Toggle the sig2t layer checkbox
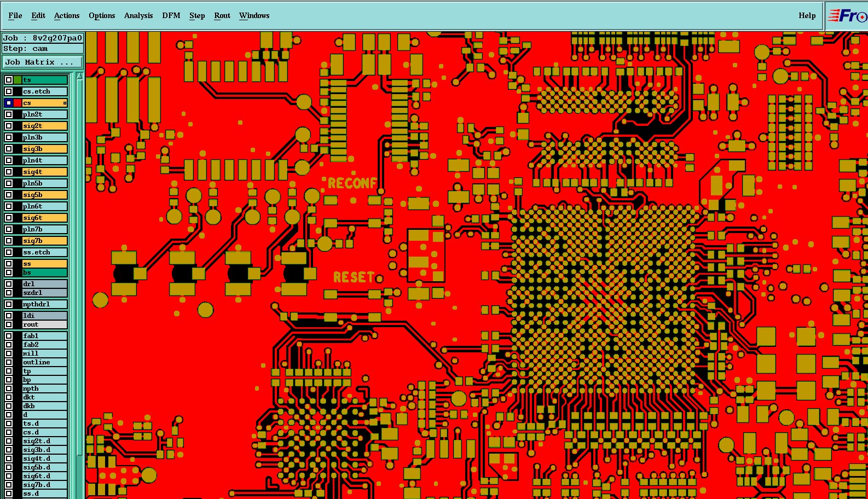The width and height of the screenshot is (868, 499). click(9, 126)
